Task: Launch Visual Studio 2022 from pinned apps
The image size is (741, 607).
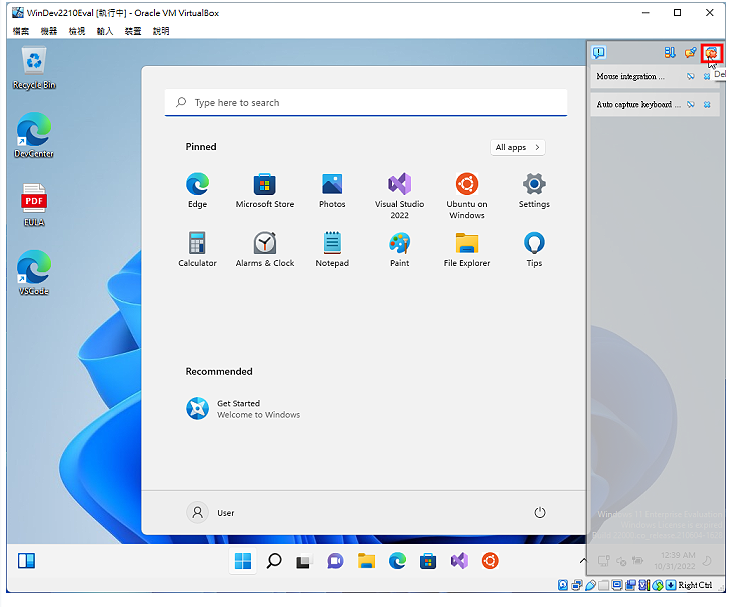Action: (399, 196)
